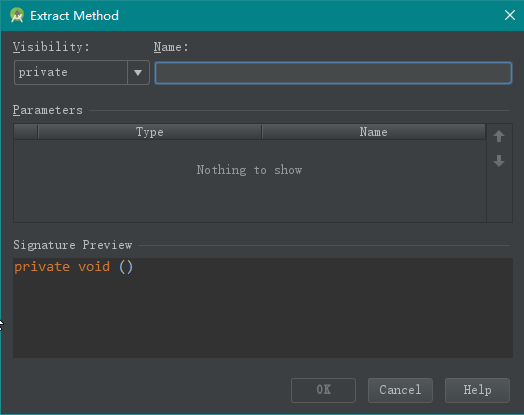Click the blank first column header of table

point(26,132)
